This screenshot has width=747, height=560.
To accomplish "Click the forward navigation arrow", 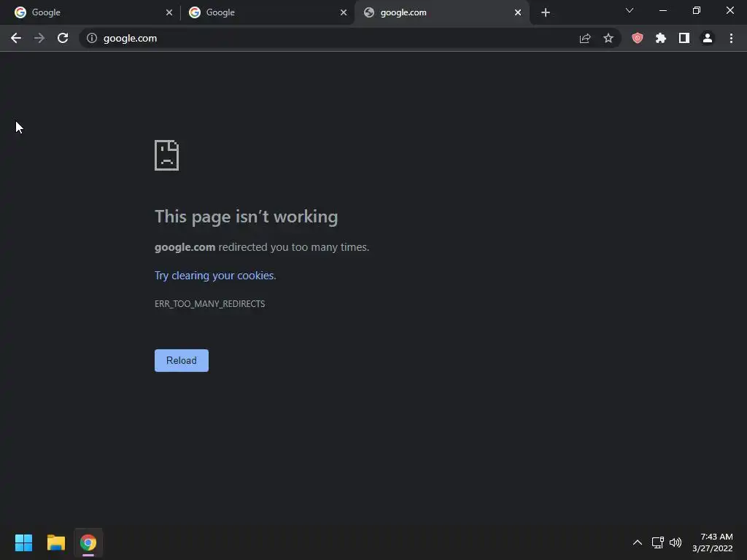I will pyautogui.click(x=39, y=38).
